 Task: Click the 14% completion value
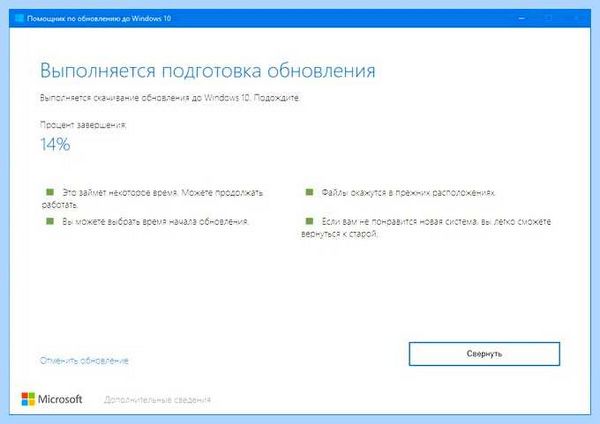coord(55,145)
